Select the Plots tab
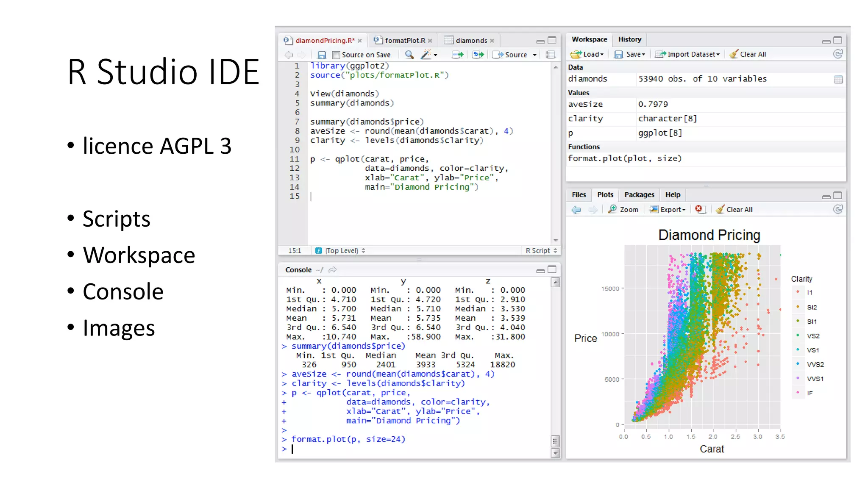Viewport: 868px width, 488px height. tap(605, 195)
